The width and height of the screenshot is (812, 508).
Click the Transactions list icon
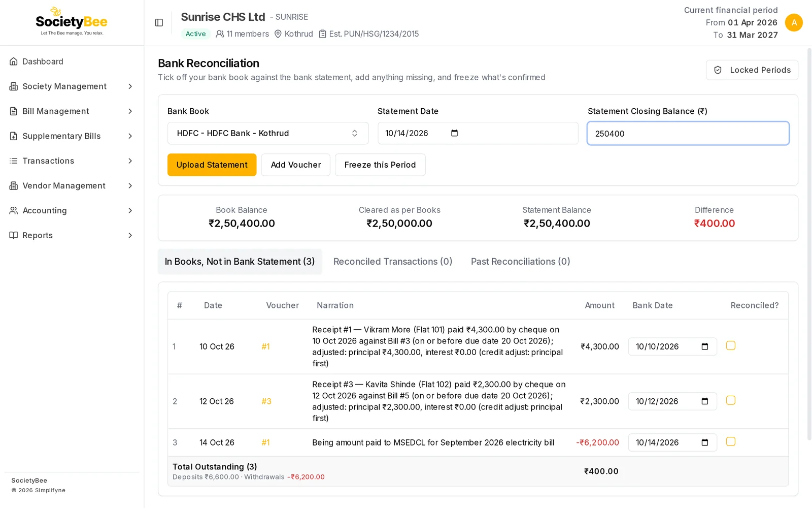pyautogui.click(x=14, y=161)
